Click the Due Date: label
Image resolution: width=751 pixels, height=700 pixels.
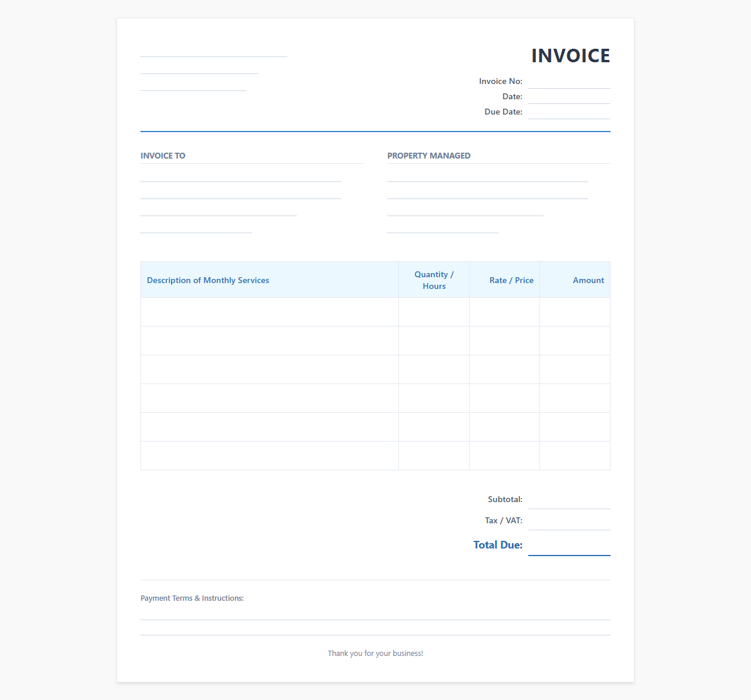click(x=504, y=112)
